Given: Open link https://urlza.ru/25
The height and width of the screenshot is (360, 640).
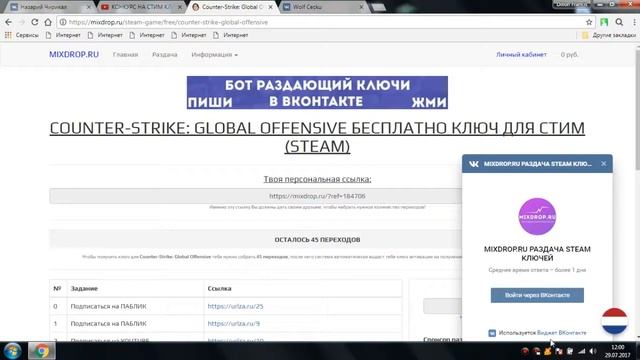Looking at the screenshot, I should [235, 306].
